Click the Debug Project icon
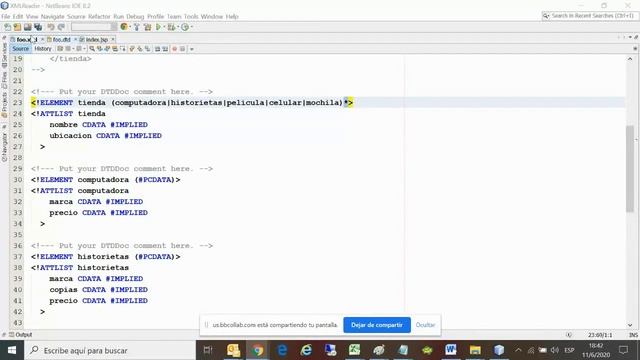Viewport: 640px width, 360px height. 171,27
